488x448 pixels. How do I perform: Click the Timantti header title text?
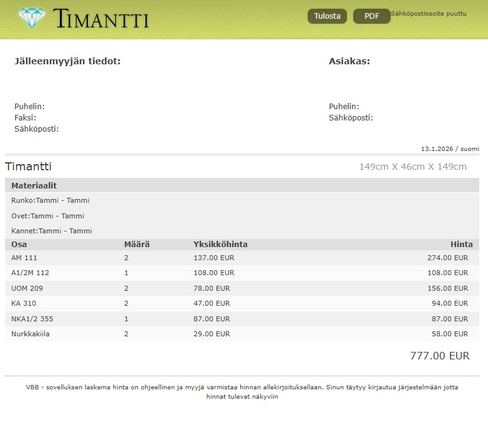[101, 19]
